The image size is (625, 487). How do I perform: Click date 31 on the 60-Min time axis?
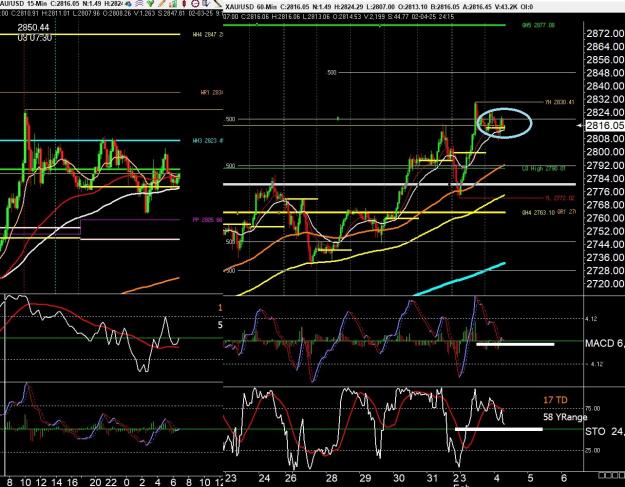tap(432, 478)
